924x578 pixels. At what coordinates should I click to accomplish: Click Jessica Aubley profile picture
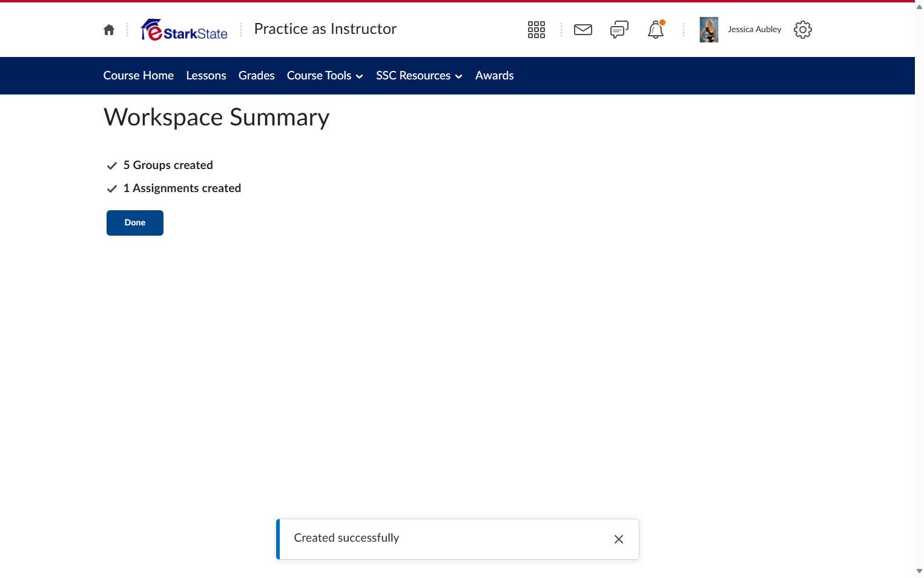(709, 30)
